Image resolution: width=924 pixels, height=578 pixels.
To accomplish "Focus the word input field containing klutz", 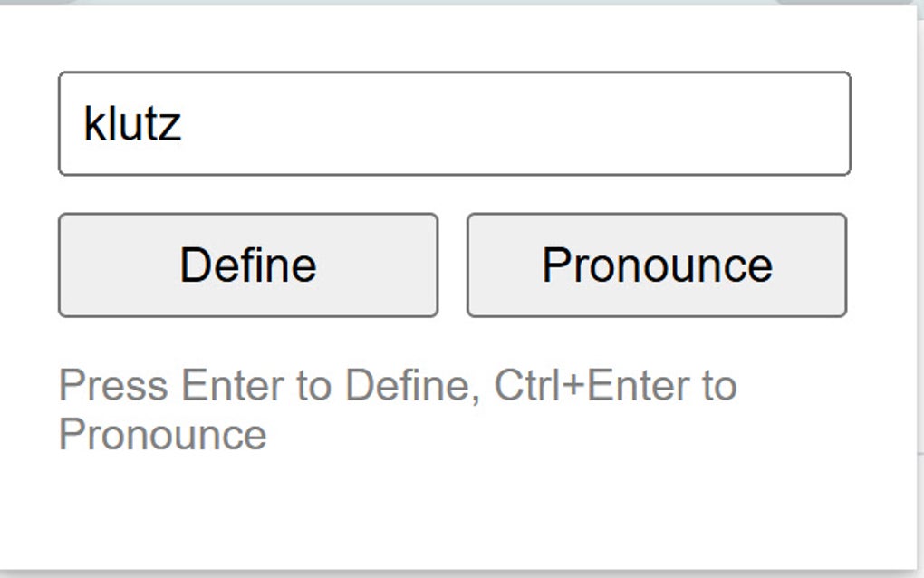I will 454,123.
